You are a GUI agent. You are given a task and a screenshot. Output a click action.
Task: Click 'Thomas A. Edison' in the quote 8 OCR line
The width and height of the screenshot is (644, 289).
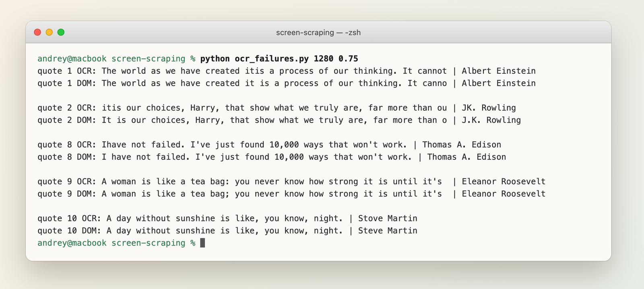462,144
